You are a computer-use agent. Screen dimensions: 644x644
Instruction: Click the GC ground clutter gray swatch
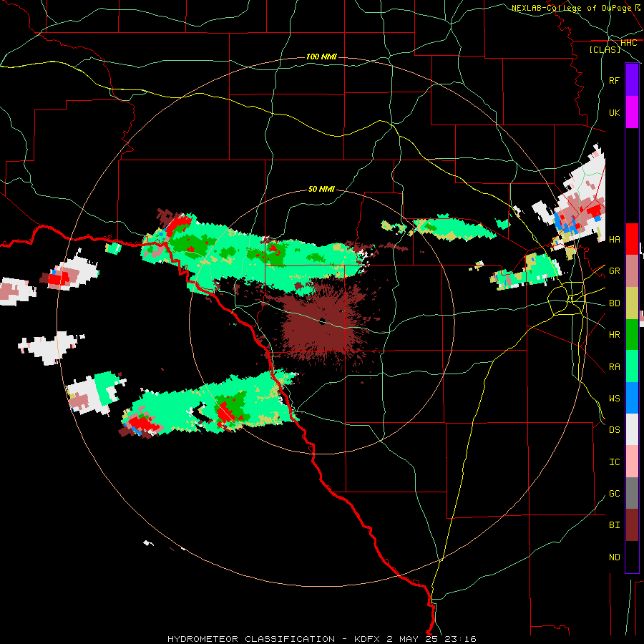pos(632,493)
